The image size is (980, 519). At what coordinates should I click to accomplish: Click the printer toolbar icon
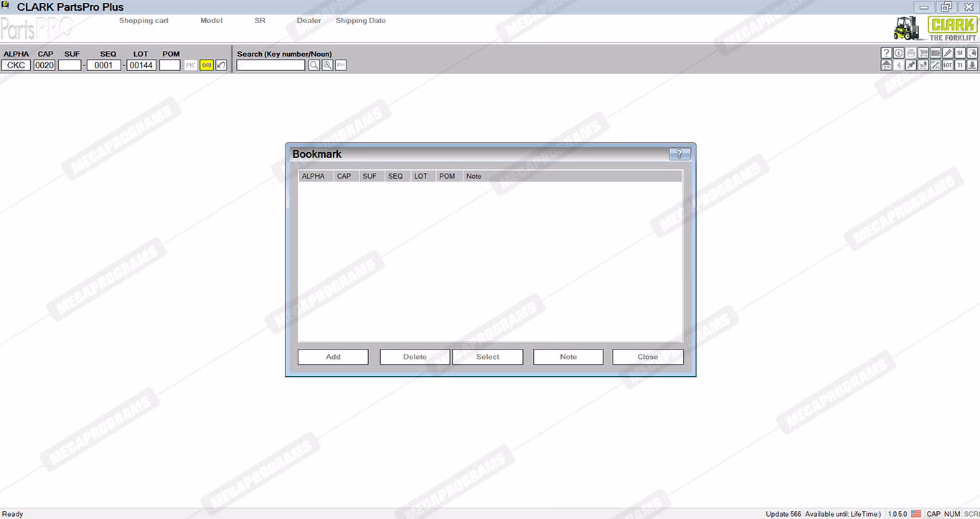[x=910, y=53]
